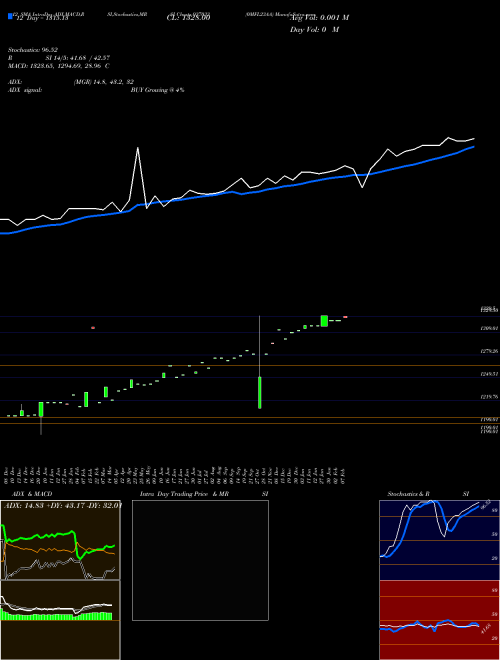Click the 'ADX & MACD' panel title
The height and width of the screenshot is (660, 500).
click(32, 494)
